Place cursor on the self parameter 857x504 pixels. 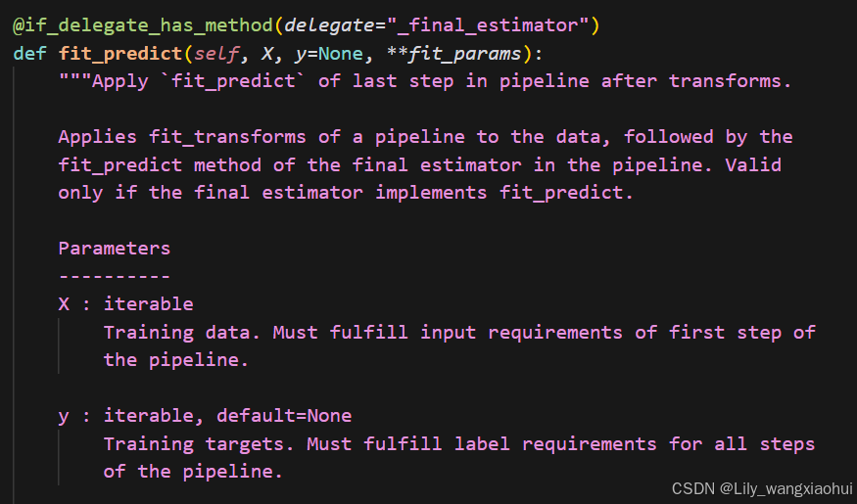click(216, 54)
